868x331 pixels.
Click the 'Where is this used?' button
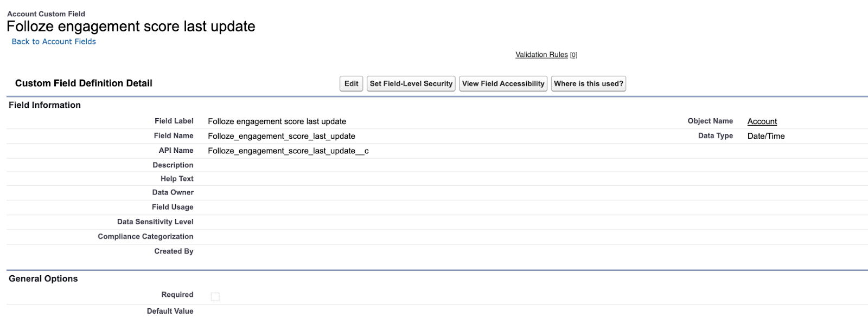click(588, 84)
